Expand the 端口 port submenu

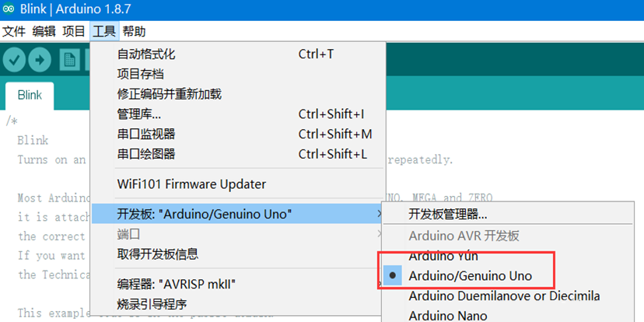point(128,234)
